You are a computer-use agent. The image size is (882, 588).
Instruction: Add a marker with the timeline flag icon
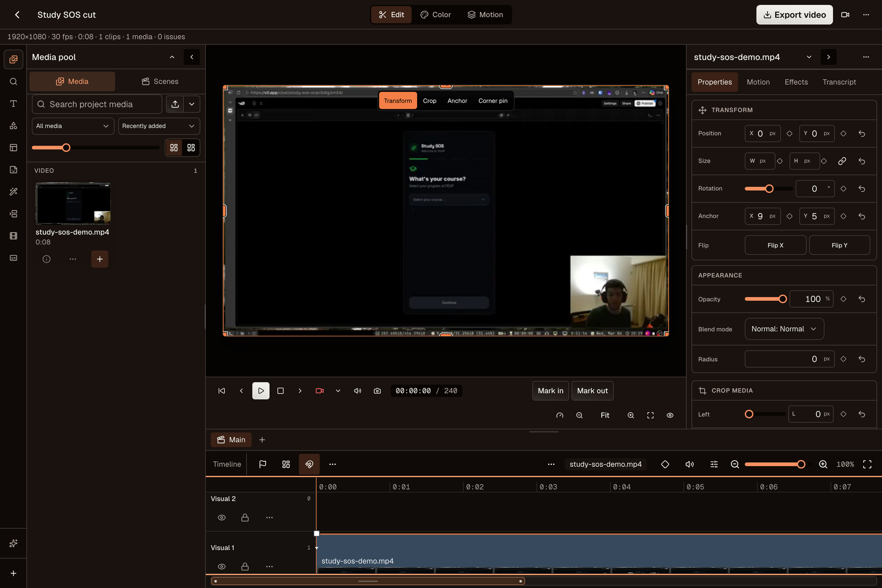(262, 464)
